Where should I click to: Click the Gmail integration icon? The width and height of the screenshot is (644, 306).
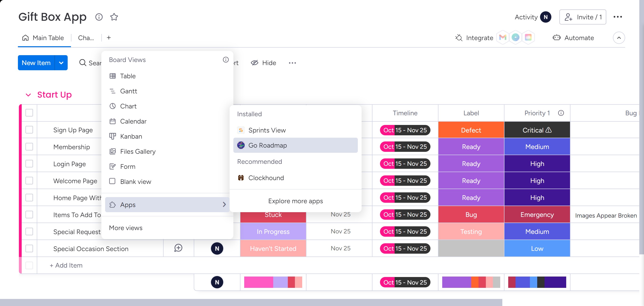click(x=503, y=38)
